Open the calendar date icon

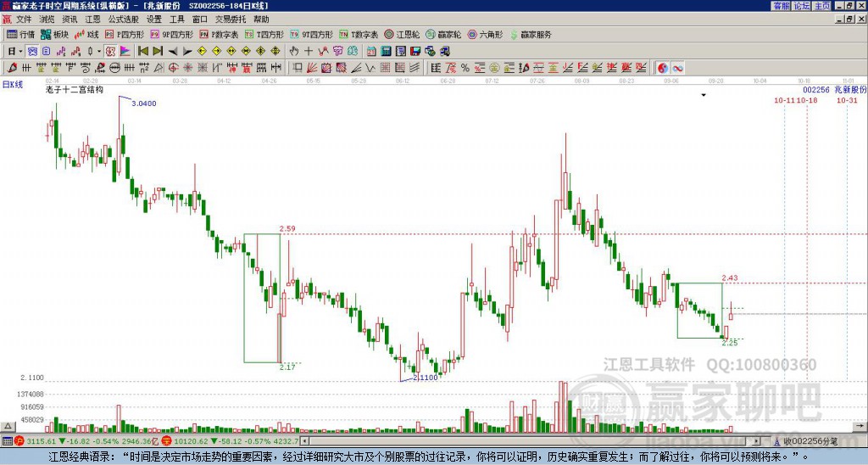(371, 51)
